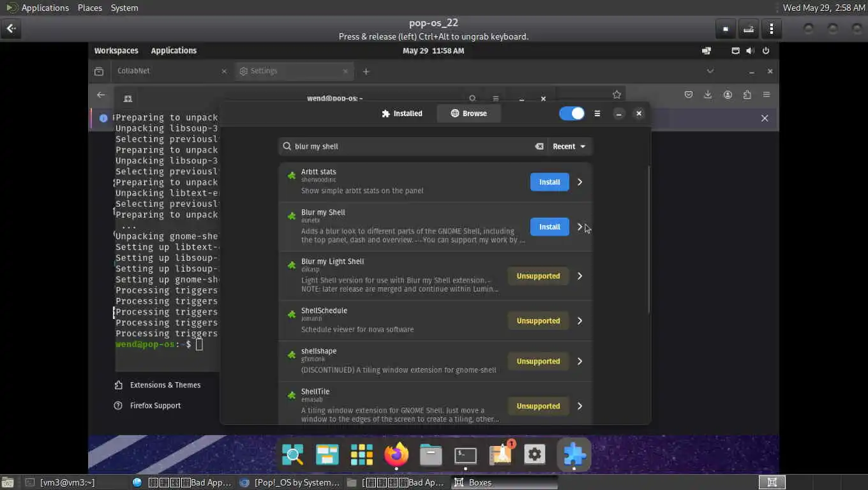868x490 pixels.
Task: Click the shellshape puzzle icon
Action: [x=292, y=355]
